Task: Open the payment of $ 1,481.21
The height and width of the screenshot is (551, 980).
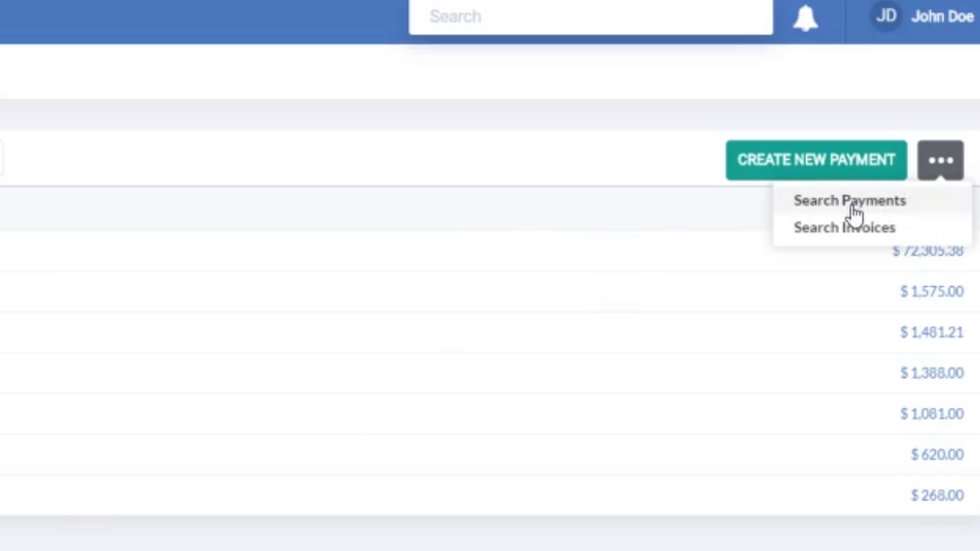Action: pyautogui.click(x=931, y=331)
